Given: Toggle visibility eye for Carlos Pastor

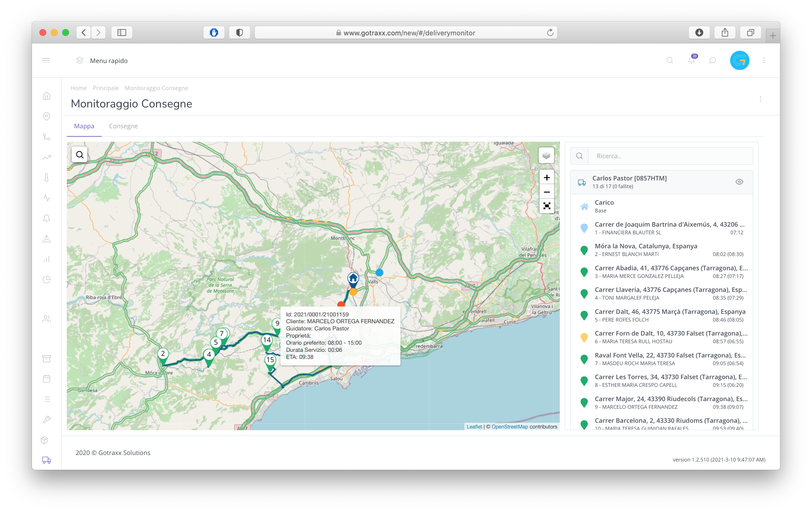Looking at the screenshot, I should pyautogui.click(x=739, y=182).
